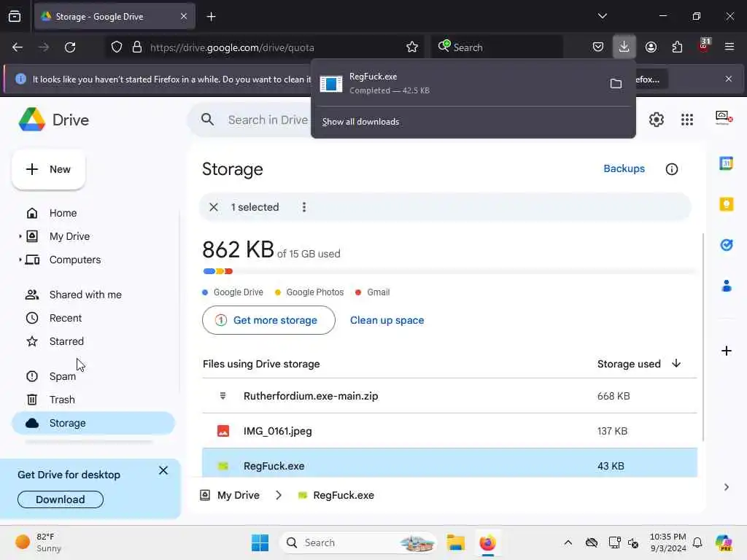Open Firefox downloads panel button

[x=624, y=47]
